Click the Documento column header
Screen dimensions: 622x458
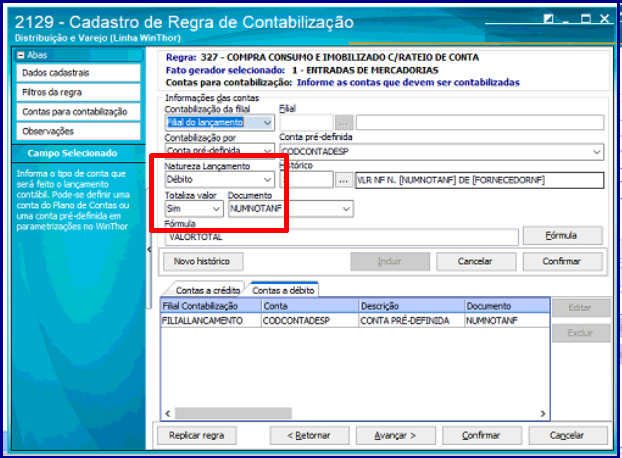[507, 306]
